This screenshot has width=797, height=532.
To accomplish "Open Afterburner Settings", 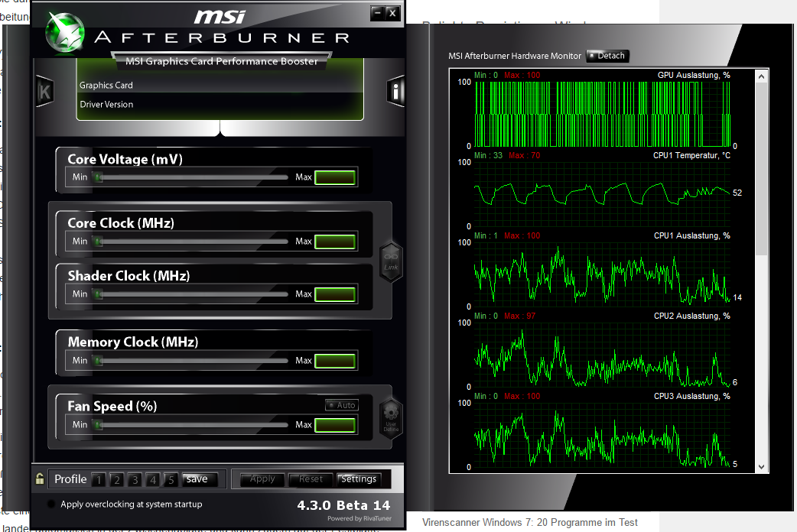I will [359, 479].
